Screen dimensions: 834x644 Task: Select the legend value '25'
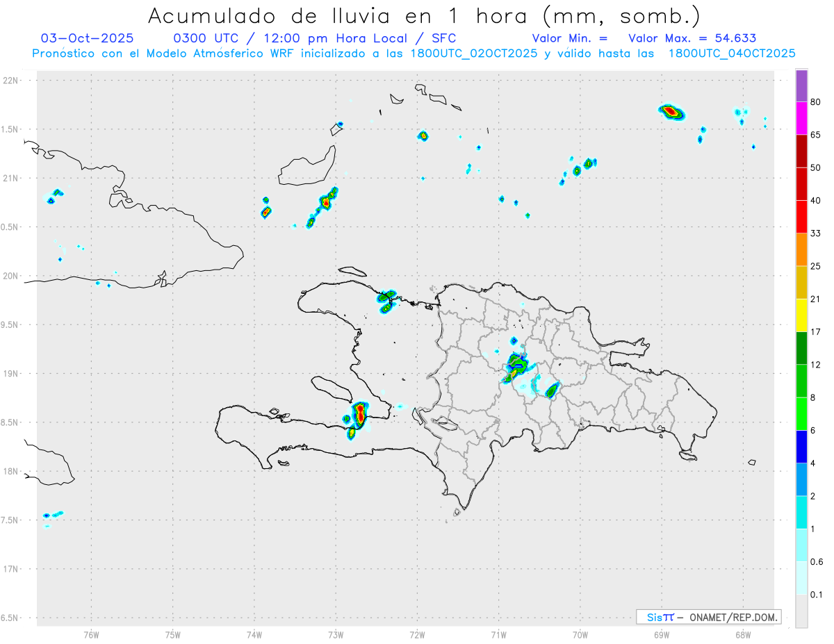[x=816, y=266]
